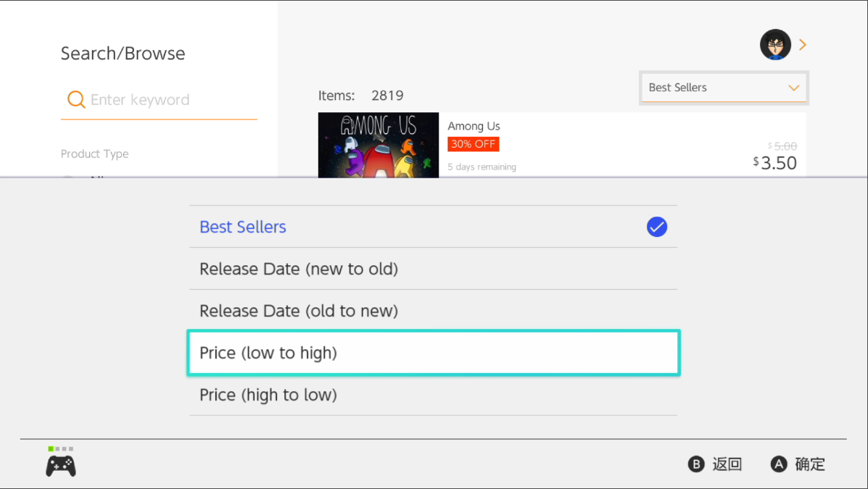Click the controller icon in footer
This screenshot has height=489, width=868.
[x=61, y=465]
